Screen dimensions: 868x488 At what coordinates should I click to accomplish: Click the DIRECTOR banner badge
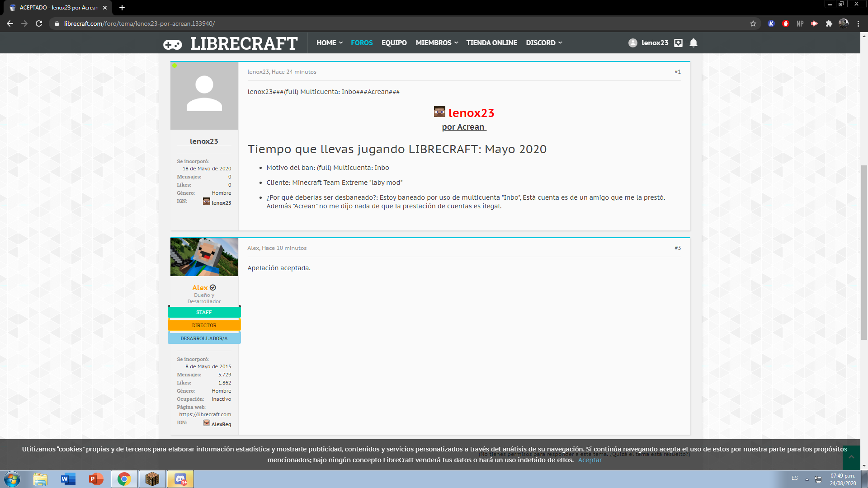click(x=204, y=325)
